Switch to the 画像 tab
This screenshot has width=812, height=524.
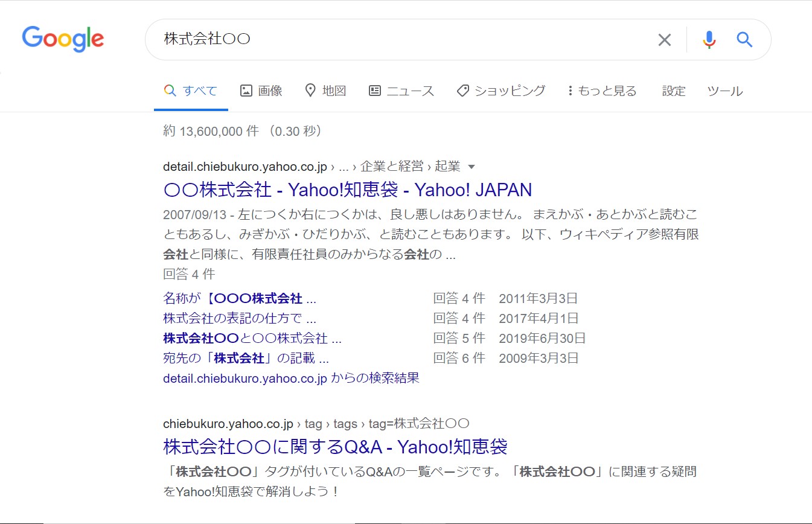pyautogui.click(x=261, y=91)
